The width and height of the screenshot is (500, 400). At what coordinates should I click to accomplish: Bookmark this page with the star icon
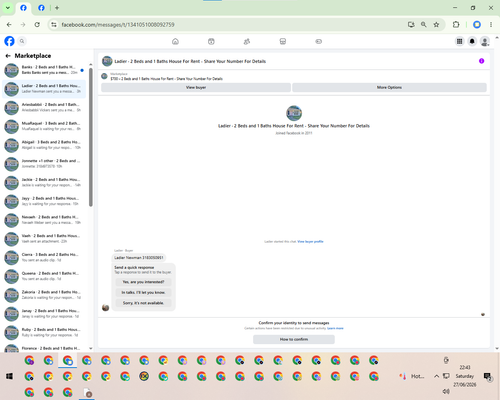click(436, 25)
